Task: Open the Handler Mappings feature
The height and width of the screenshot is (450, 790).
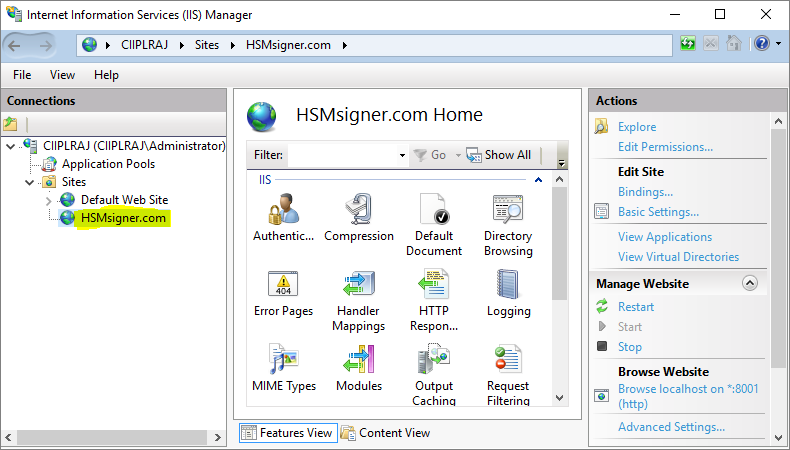Action: coord(359,284)
